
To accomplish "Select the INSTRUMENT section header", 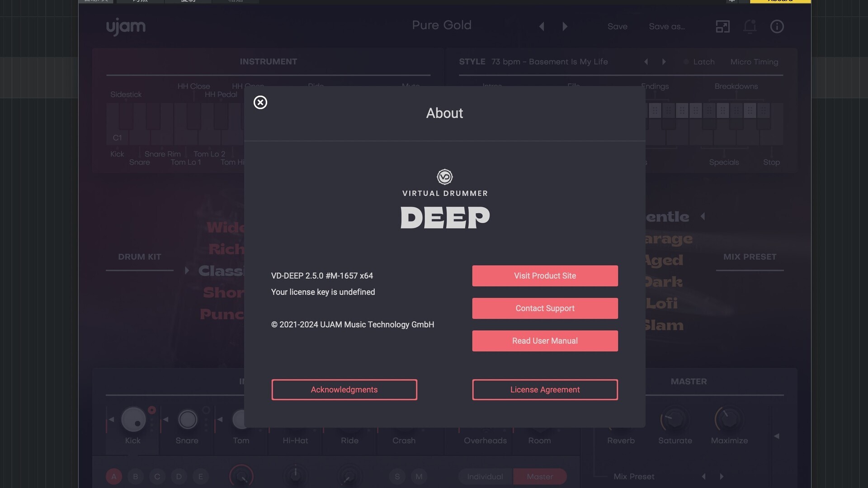I will tap(268, 61).
